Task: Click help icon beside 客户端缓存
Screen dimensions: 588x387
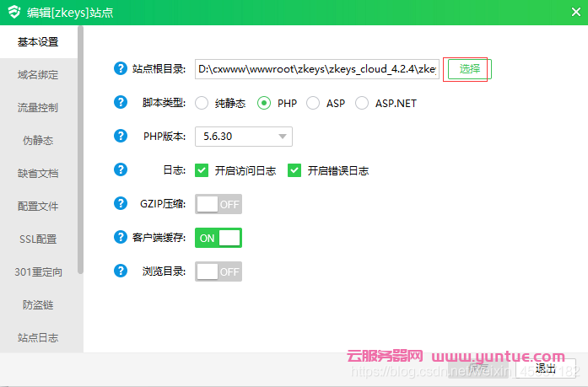Action: pos(120,237)
